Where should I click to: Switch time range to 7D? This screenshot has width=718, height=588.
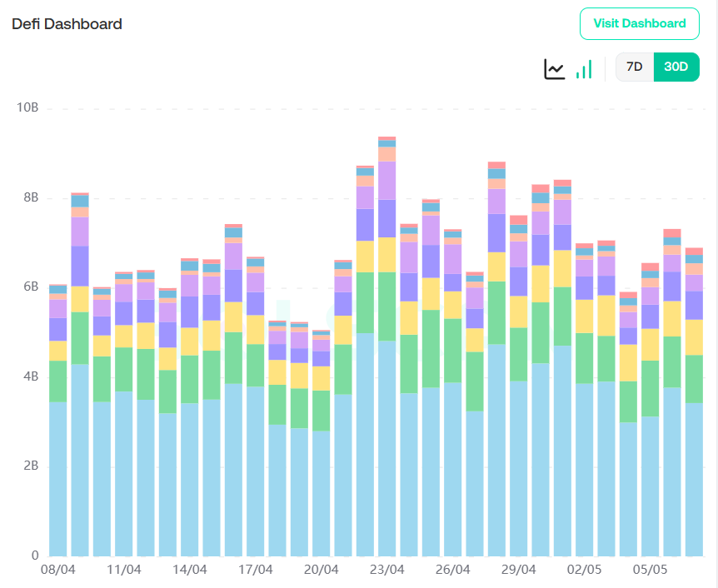click(x=635, y=67)
